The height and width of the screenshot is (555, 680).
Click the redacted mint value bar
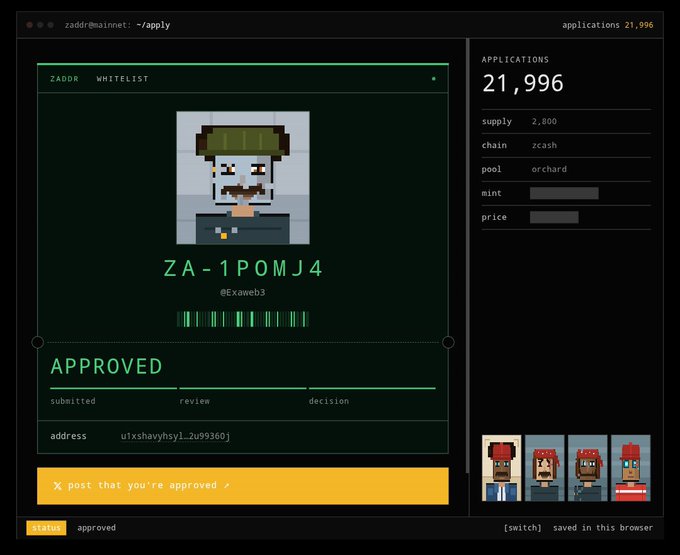(564, 193)
